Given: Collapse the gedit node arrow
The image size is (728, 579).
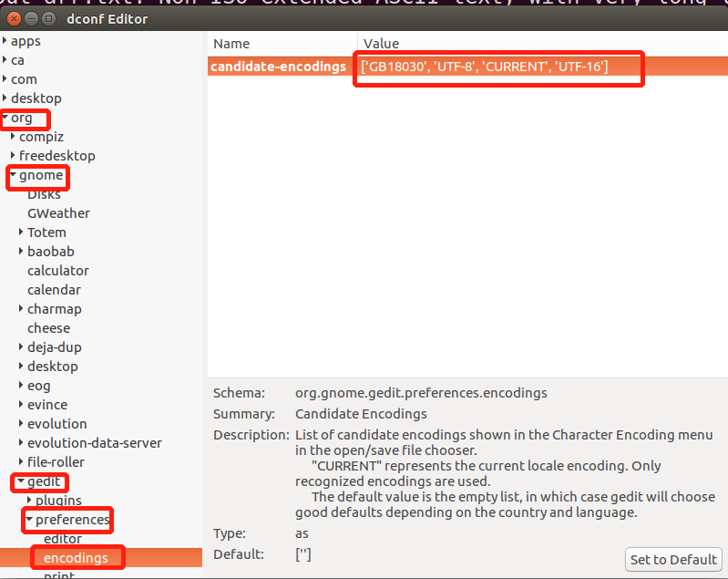Looking at the screenshot, I should [x=21, y=481].
